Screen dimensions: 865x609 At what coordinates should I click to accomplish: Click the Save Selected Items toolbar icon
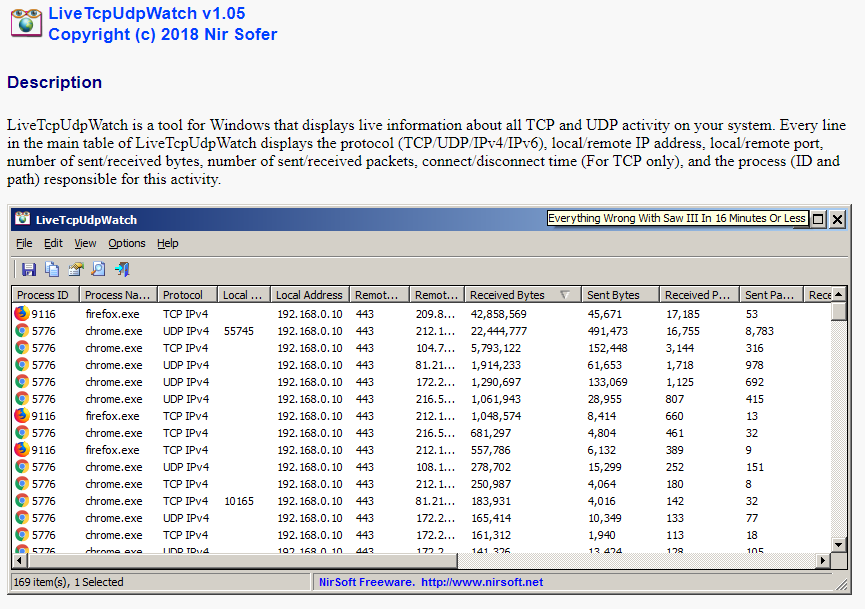[x=29, y=269]
